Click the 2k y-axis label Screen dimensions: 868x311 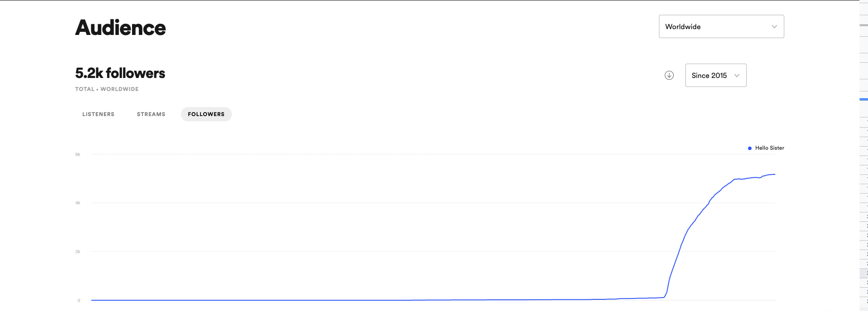(78, 252)
